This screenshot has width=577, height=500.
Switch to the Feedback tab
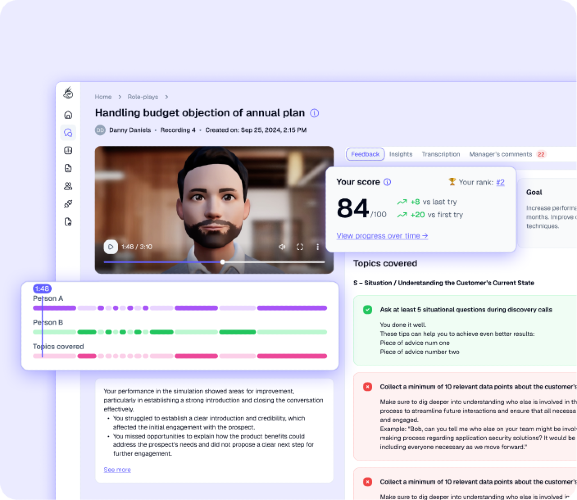pos(365,154)
